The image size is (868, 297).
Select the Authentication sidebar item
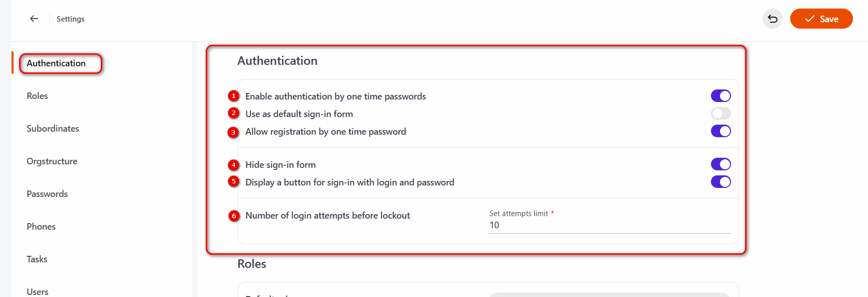pos(56,63)
